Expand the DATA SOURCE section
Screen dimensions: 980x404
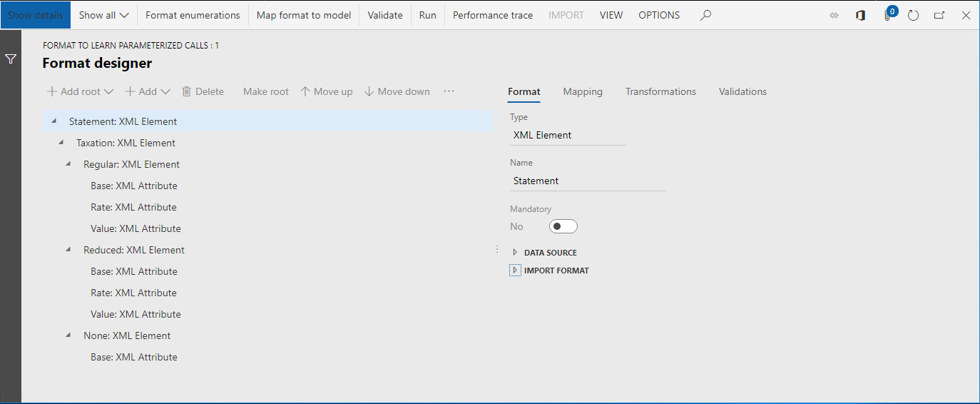click(x=515, y=253)
